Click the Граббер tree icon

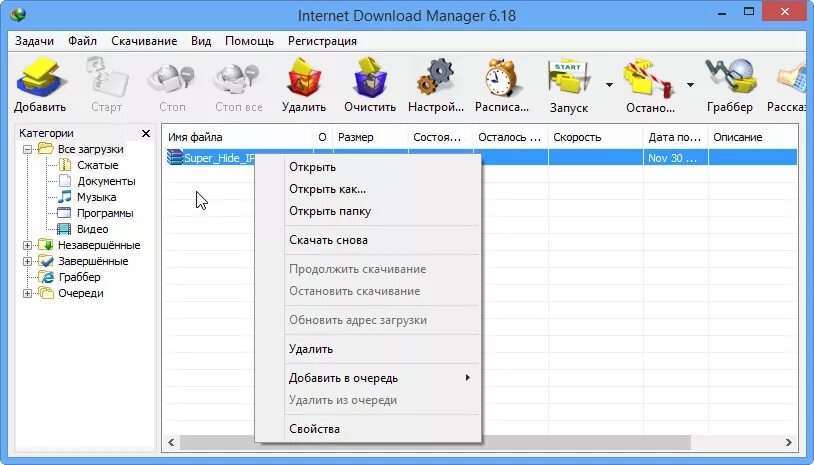tap(46, 277)
